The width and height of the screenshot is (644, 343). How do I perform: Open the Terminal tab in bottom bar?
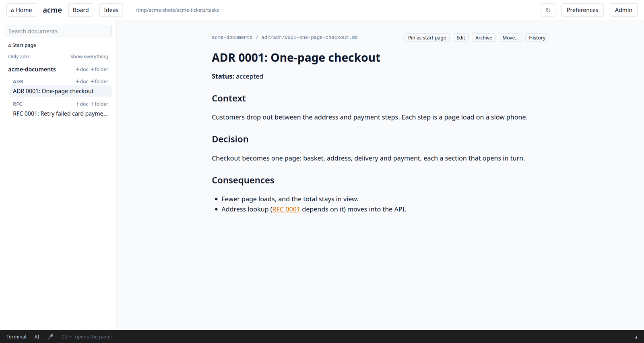click(x=17, y=337)
